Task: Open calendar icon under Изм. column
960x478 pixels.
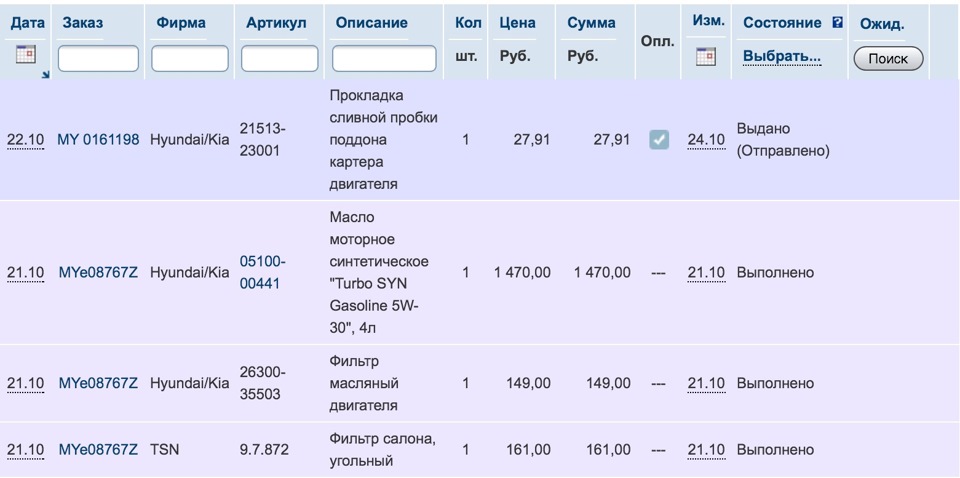Action: click(706, 57)
